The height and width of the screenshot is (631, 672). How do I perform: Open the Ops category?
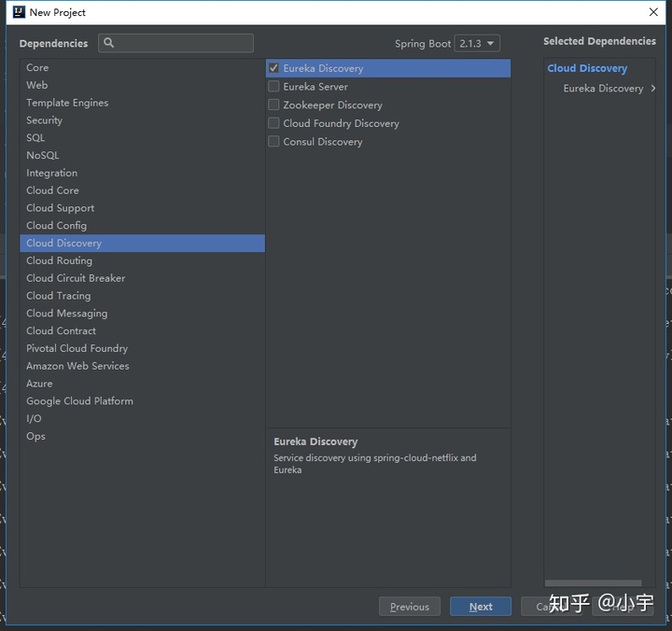point(142,437)
